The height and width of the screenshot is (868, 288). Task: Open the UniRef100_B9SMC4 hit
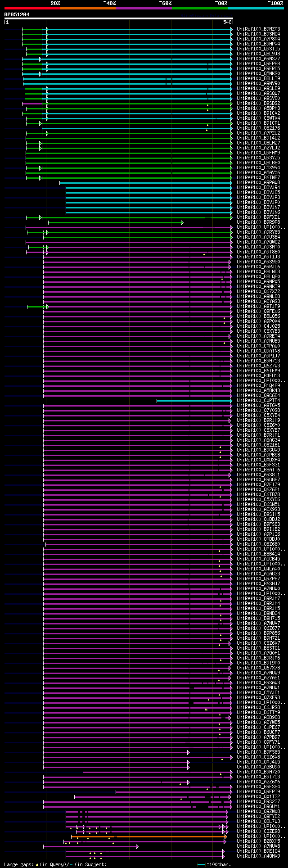[258, 34]
